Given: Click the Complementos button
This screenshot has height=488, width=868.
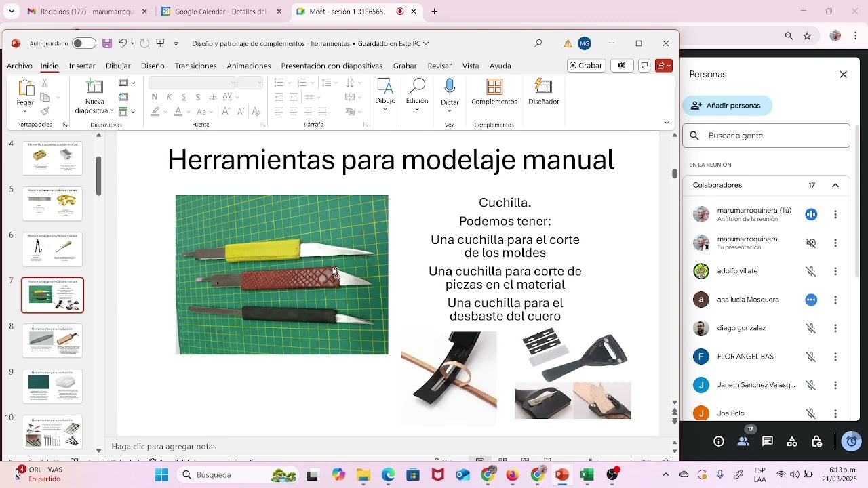Looking at the screenshot, I should tap(494, 93).
